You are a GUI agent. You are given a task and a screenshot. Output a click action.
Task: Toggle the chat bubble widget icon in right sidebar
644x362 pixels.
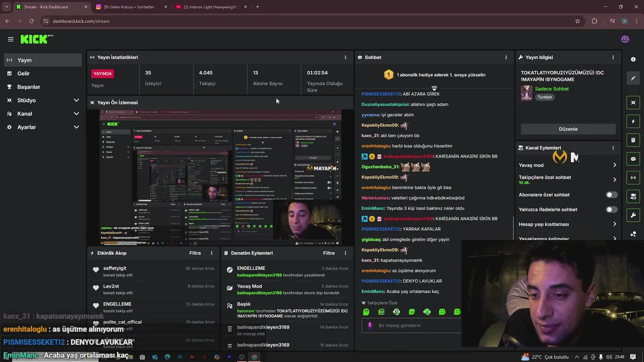click(x=633, y=158)
